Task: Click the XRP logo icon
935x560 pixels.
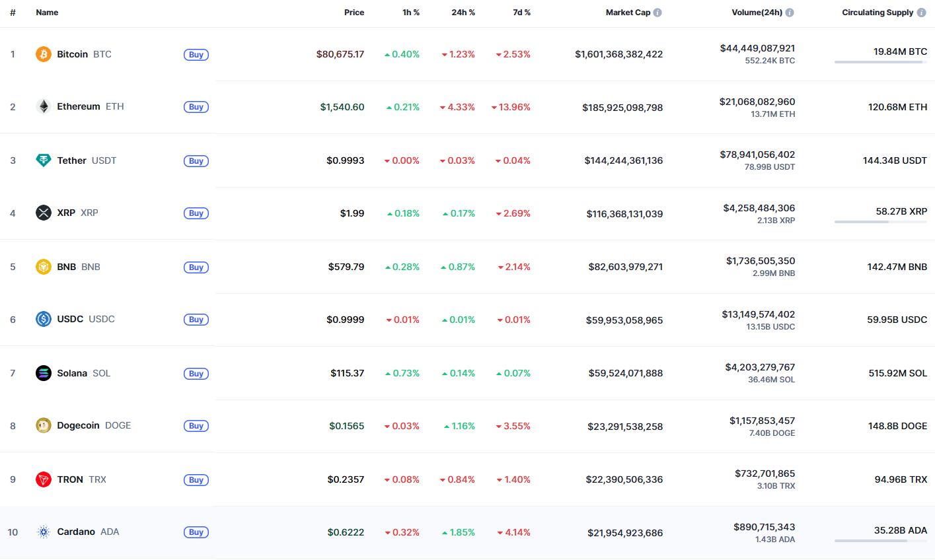Action: [44, 213]
